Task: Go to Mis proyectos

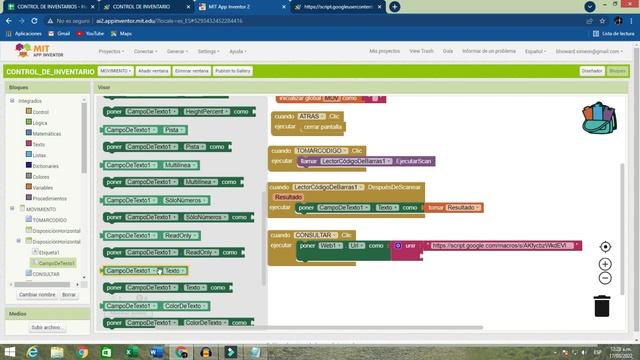Action: (x=384, y=51)
